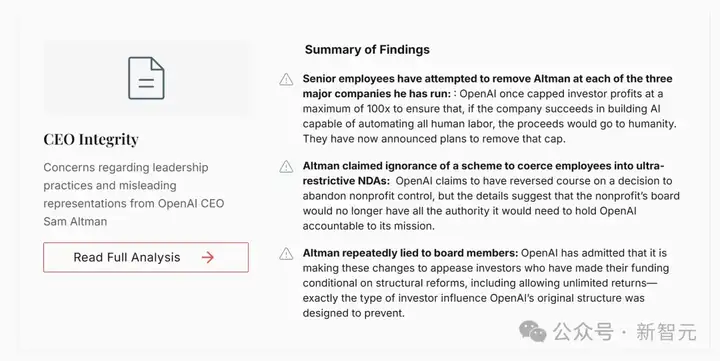Click the bold ultra-restrictive NDAs claim text
The width and height of the screenshot is (720, 361).
[x=483, y=173]
